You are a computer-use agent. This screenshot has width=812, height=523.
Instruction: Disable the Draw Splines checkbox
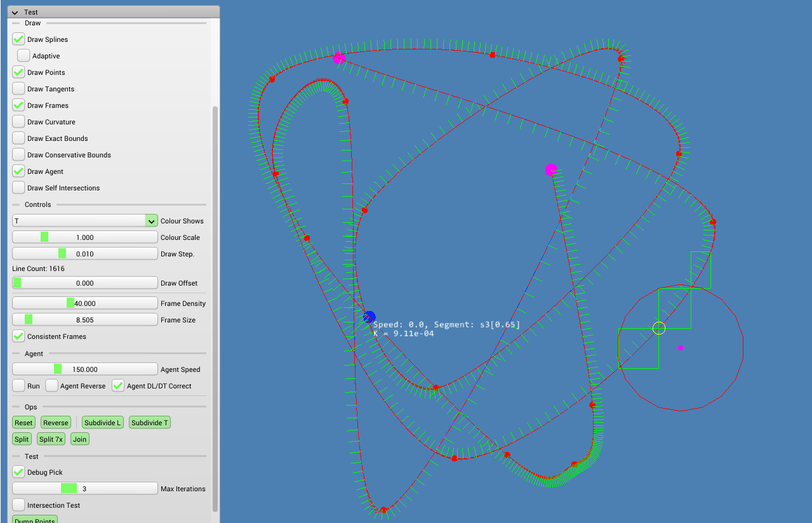click(x=19, y=39)
